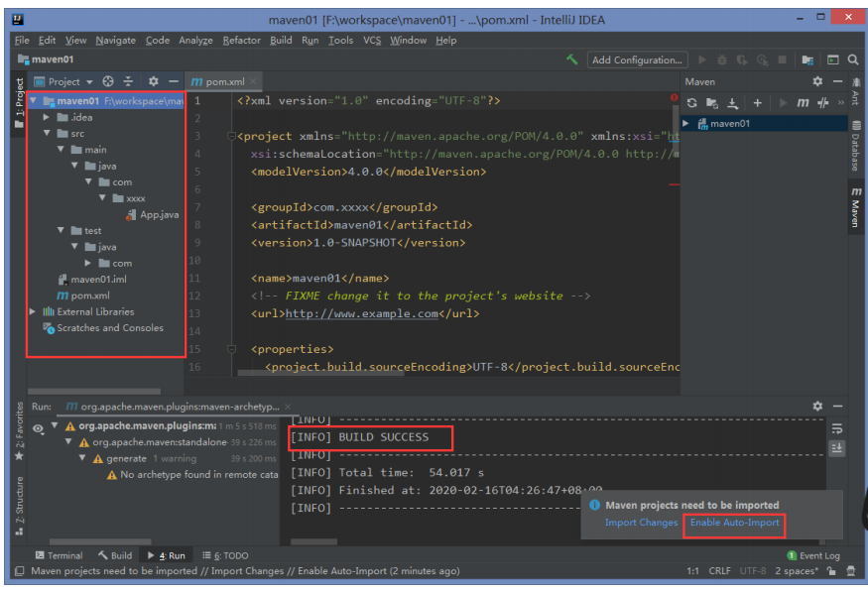Switch to the Terminal tool tab

(60, 555)
